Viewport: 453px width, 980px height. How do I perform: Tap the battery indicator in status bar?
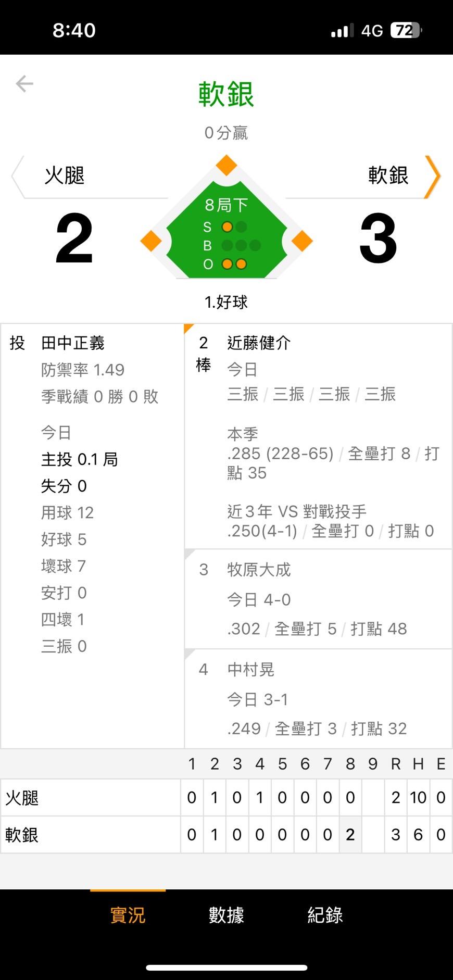click(406, 31)
